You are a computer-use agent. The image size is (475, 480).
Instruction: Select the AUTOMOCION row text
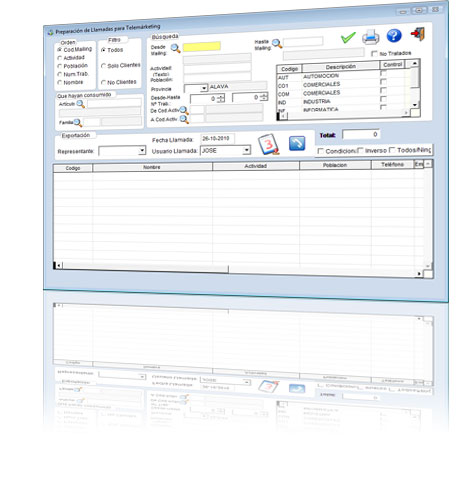(321, 76)
